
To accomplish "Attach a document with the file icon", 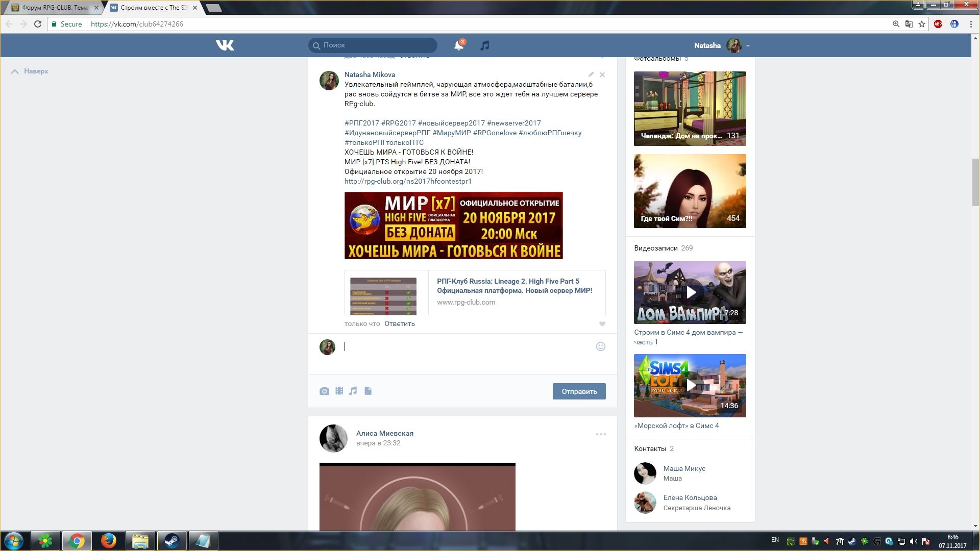I will 368,391.
